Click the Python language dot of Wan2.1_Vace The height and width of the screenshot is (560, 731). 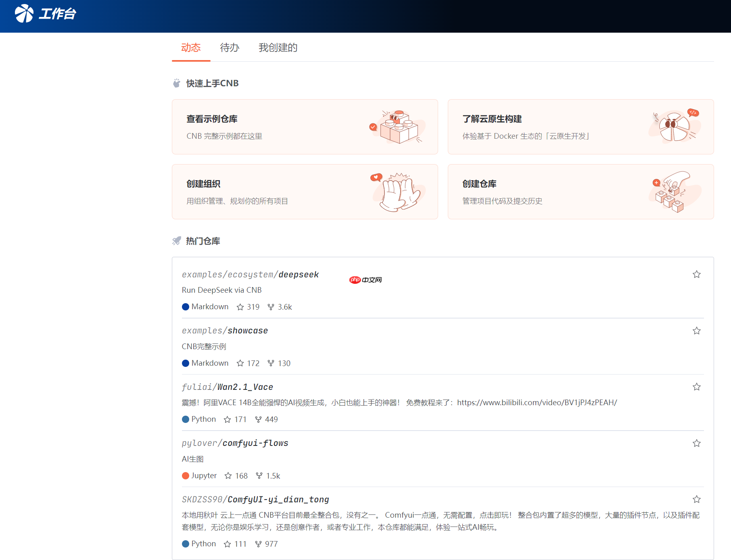pyautogui.click(x=186, y=419)
